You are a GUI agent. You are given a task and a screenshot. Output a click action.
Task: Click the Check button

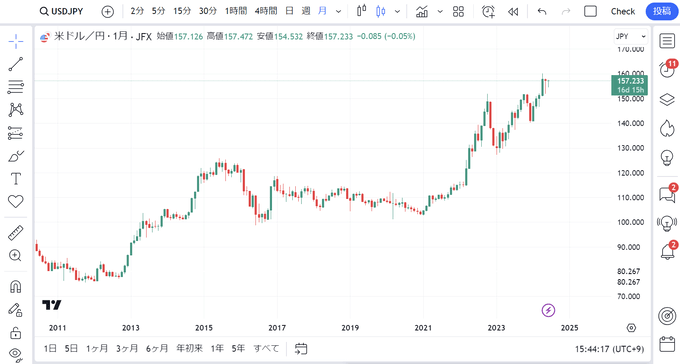coord(623,11)
